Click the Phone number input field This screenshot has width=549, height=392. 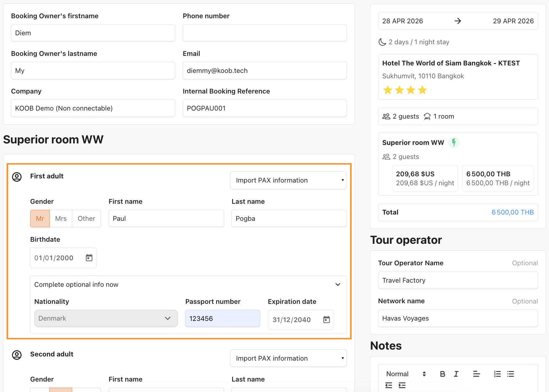[265, 33]
